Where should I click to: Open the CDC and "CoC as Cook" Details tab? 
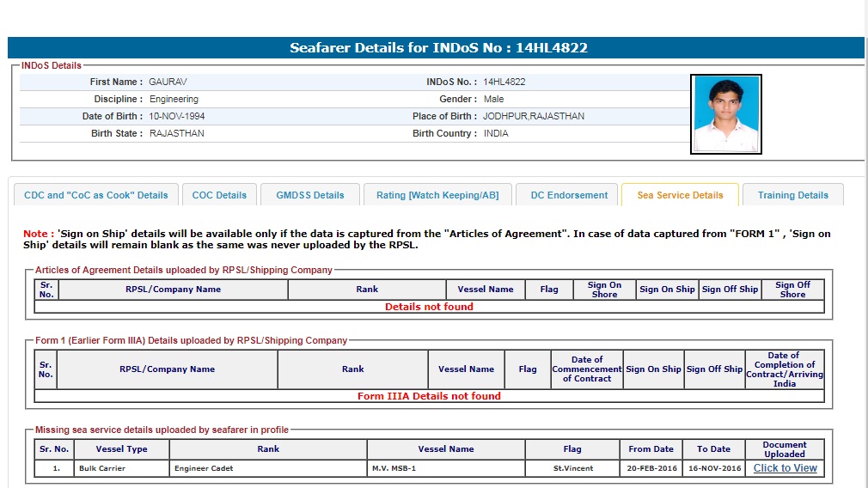pos(96,195)
